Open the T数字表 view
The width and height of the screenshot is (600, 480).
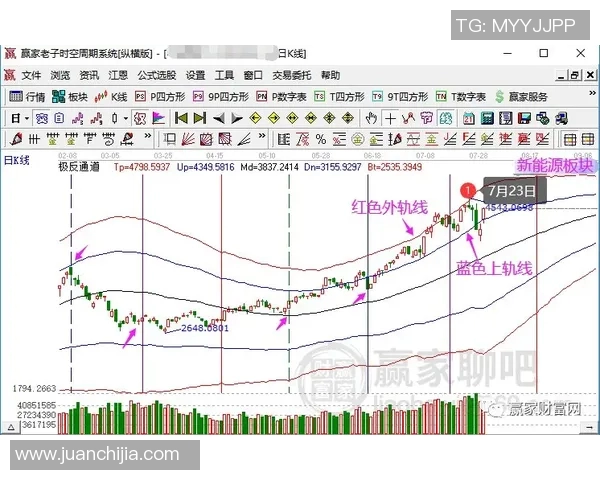(x=461, y=97)
